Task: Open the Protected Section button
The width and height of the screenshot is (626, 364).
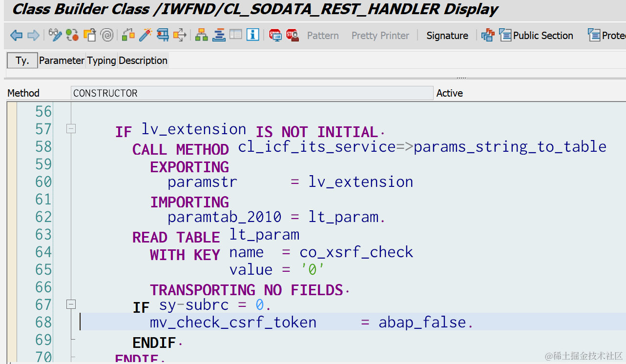Action: [x=606, y=35]
